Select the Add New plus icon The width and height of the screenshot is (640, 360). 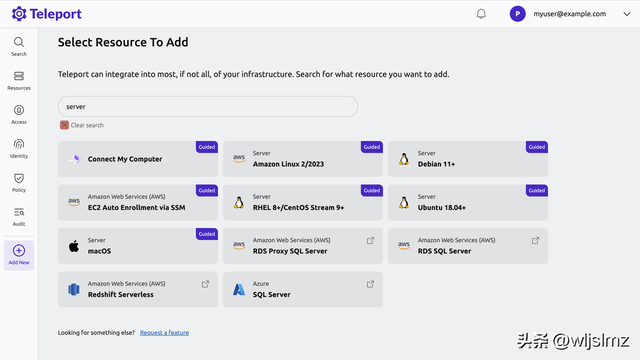(19, 251)
